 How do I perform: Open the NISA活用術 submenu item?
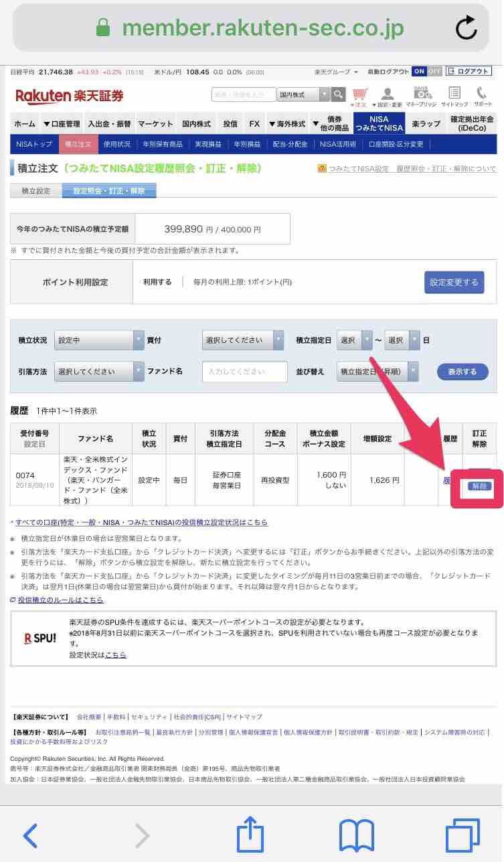coord(338,144)
